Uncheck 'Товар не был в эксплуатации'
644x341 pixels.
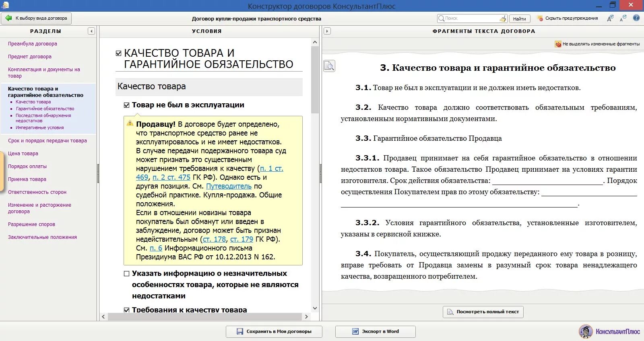coord(127,105)
